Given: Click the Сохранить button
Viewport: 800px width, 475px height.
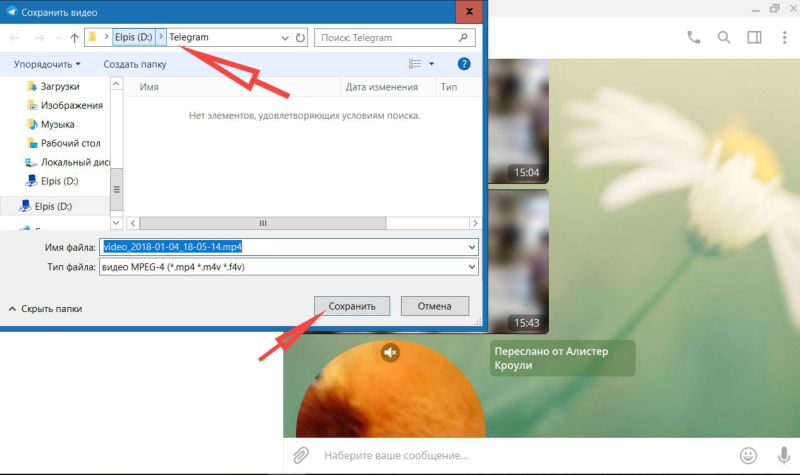Looking at the screenshot, I should 352,306.
